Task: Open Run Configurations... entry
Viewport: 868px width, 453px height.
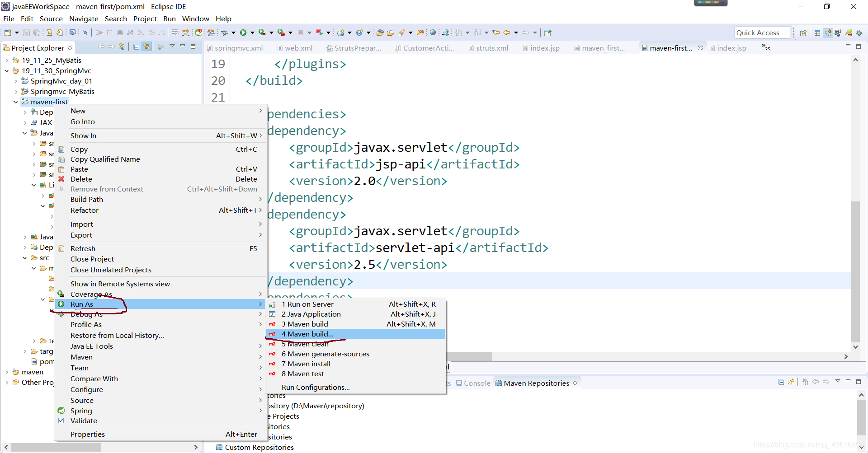Action: (356, 387)
